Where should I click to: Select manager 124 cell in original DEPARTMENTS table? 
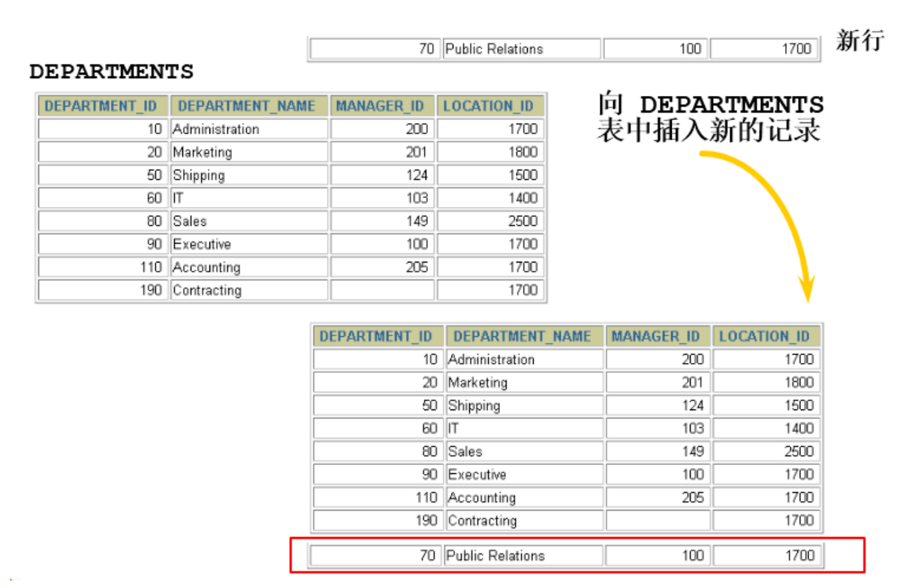click(x=382, y=175)
